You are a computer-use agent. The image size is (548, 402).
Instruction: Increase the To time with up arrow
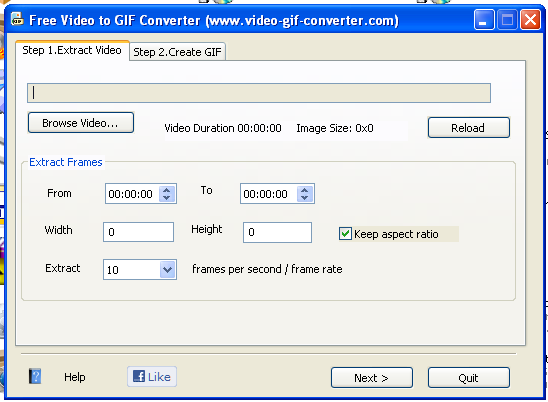pos(304,190)
